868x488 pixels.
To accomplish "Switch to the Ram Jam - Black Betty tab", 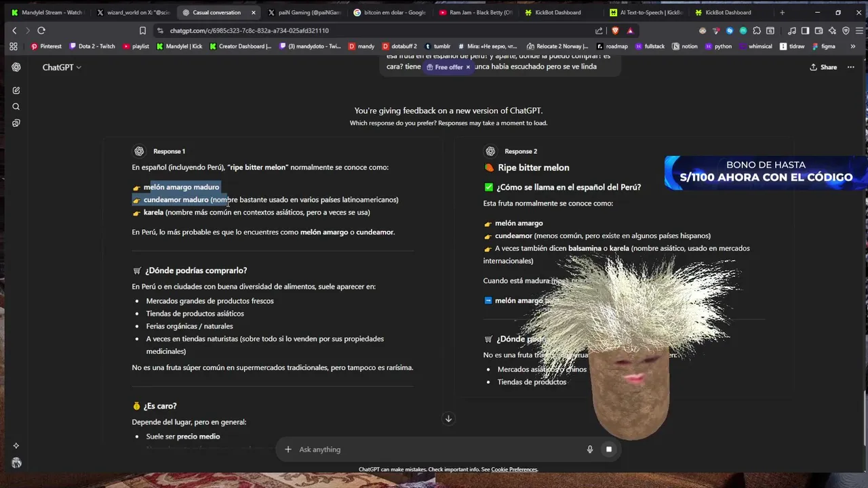I will point(475,12).
